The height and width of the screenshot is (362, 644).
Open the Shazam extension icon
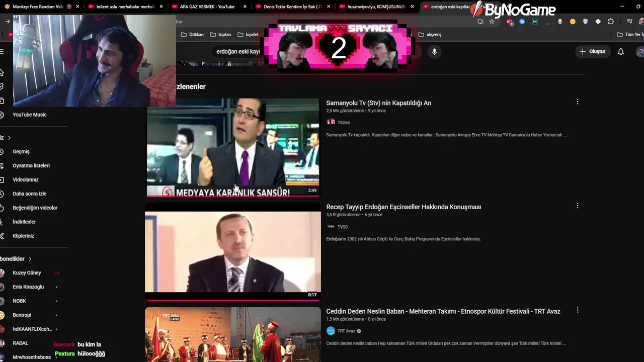(522, 22)
